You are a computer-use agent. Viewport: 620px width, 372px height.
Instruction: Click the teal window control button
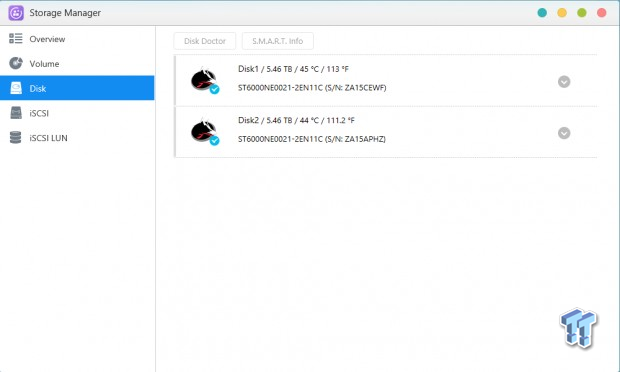point(542,13)
